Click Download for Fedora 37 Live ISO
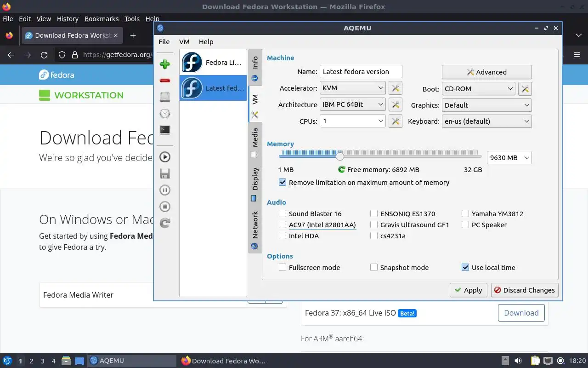Viewport: 588px width, 368px height. pyautogui.click(x=521, y=313)
